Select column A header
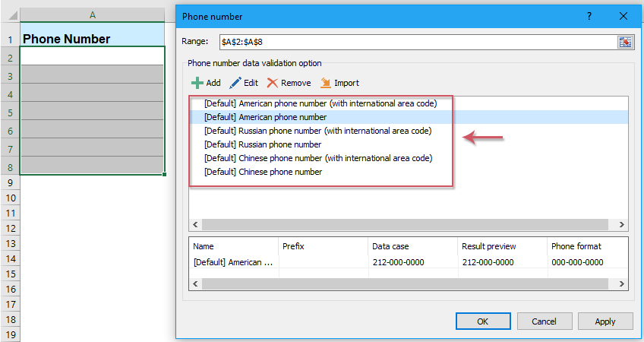644x342 pixels. coord(93,15)
